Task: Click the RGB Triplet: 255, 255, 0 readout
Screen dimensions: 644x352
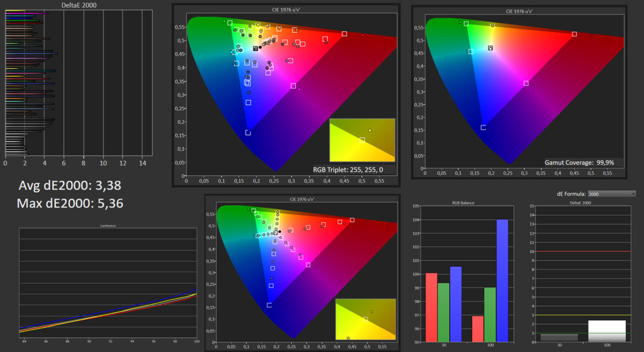Action: point(348,169)
